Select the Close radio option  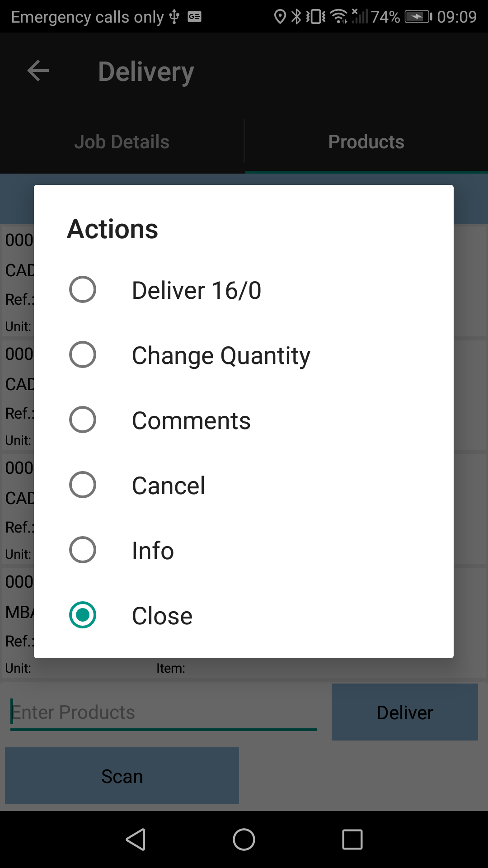point(244,615)
